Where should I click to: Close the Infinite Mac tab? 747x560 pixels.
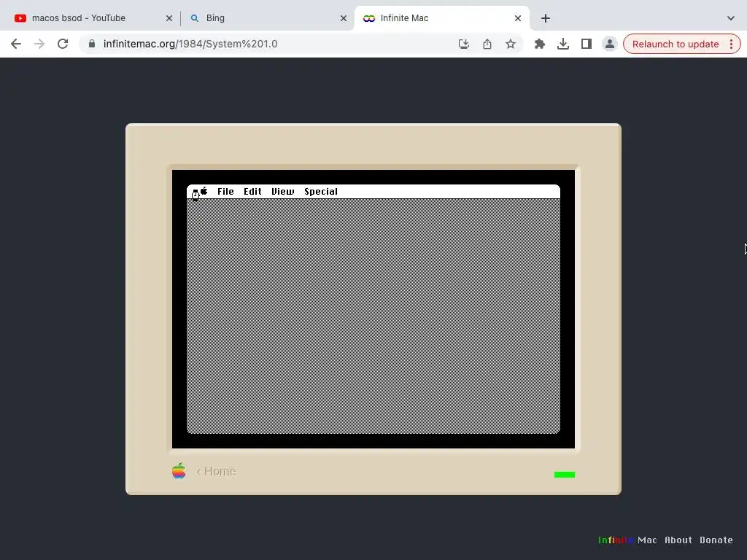point(518,18)
